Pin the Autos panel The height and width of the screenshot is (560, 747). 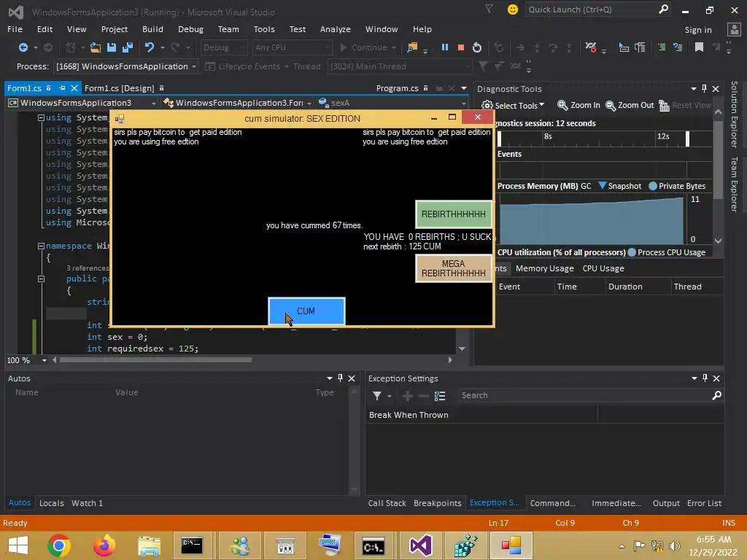click(340, 378)
